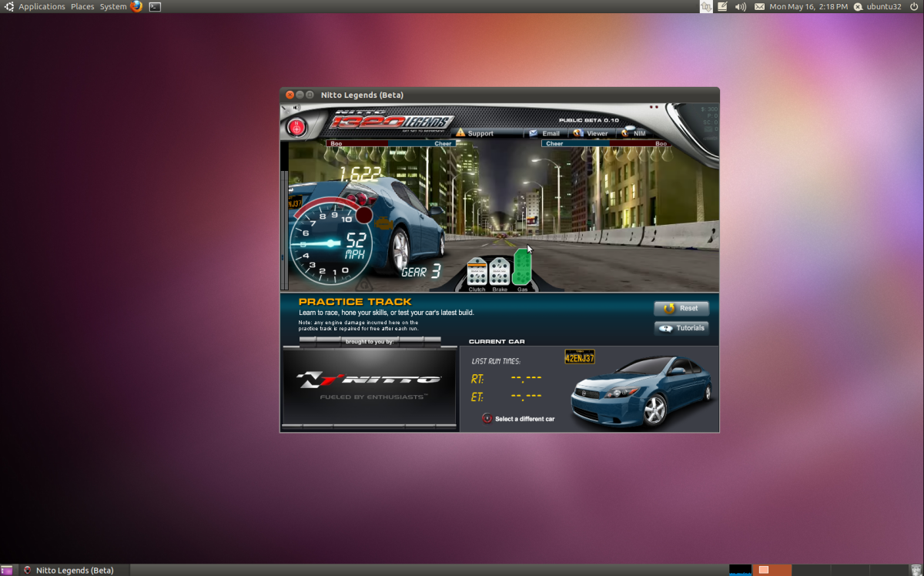Image resolution: width=924 pixels, height=576 pixels.
Task: Click Select a different car
Action: click(x=516, y=418)
